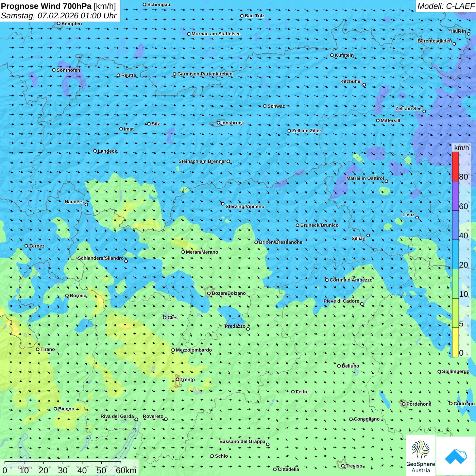Viewport: 476px width, 476px height.
Task: Click the Bormio city label
Action: [78, 295]
